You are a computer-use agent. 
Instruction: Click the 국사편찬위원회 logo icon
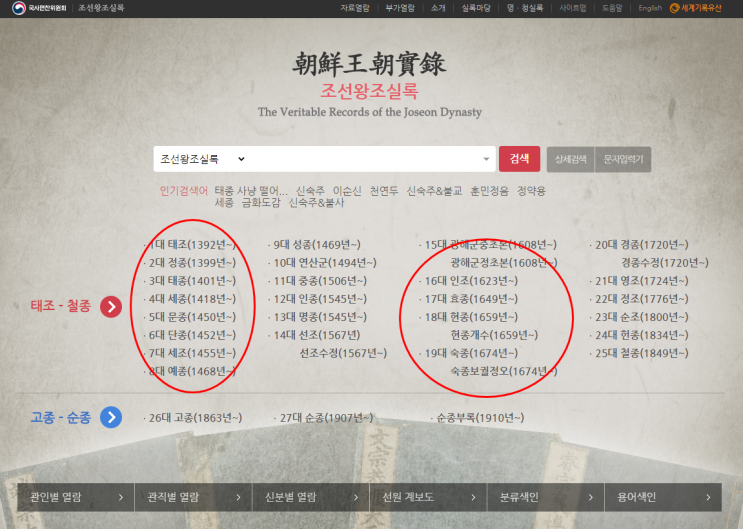(19, 8)
